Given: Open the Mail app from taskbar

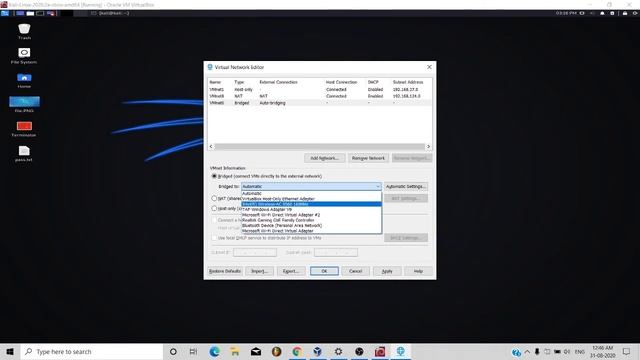Looking at the screenshot, I should pos(256,351).
